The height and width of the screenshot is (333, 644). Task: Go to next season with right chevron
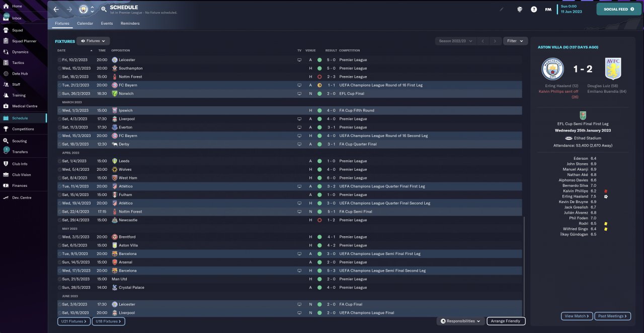click(495, 41)
